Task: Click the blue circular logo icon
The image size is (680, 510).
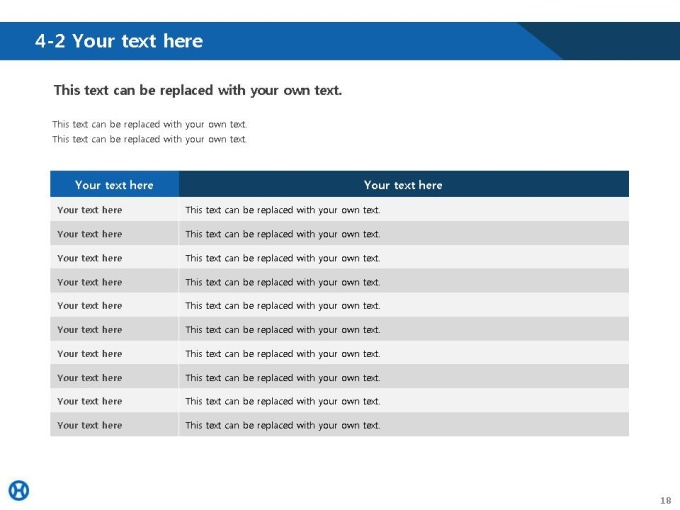Action: point(19,490)
